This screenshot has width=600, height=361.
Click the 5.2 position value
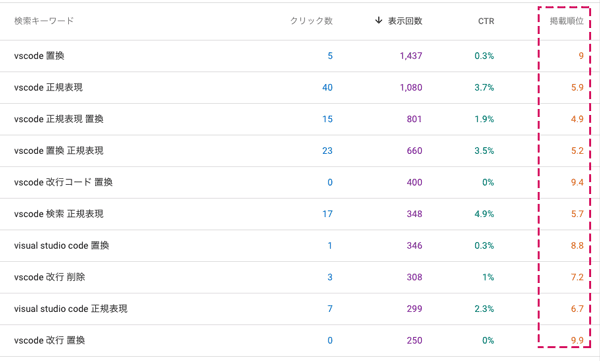click(x=577, y=151)
